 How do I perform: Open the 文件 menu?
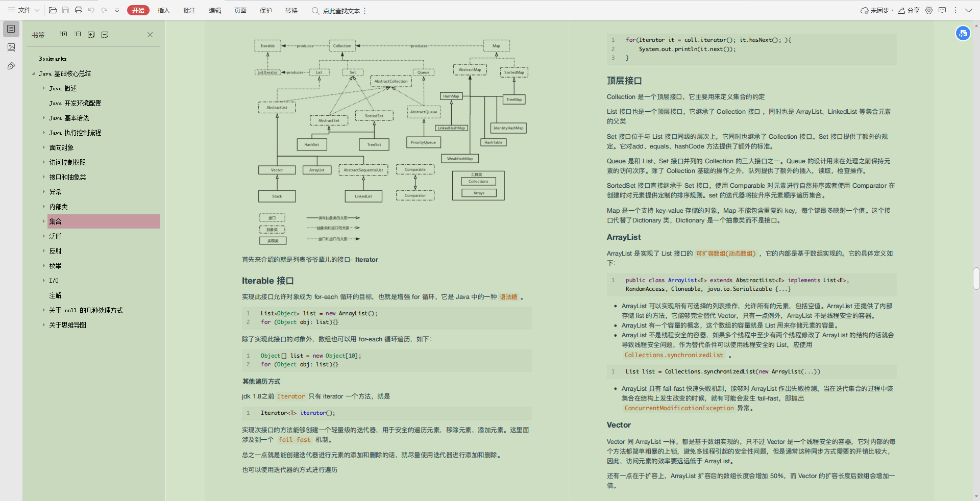[x=23, y=10]
